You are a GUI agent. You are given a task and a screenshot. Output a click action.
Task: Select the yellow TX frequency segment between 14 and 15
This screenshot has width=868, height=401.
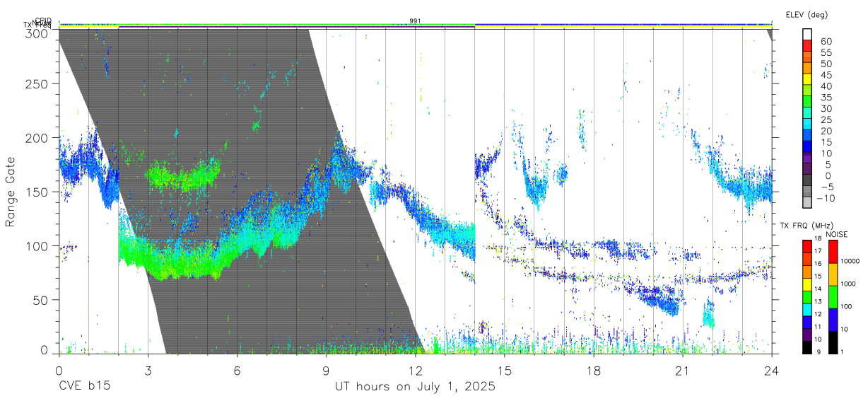pos(807,284)
